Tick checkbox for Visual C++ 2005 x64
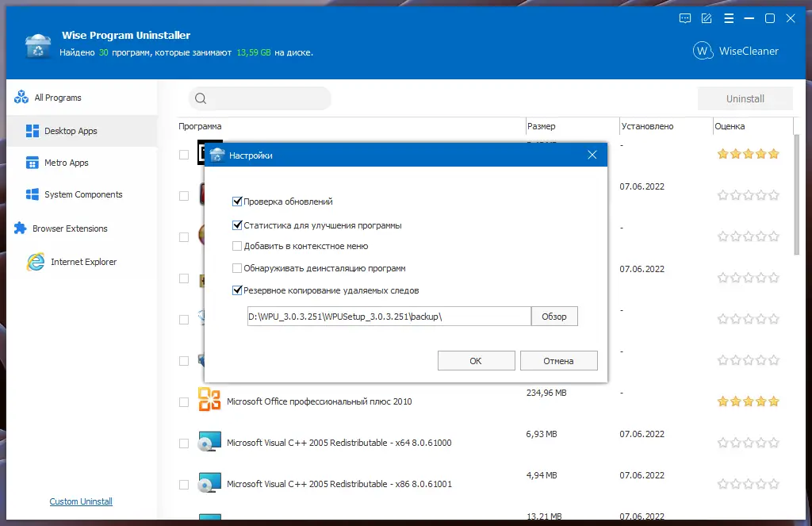This screenshot has width=812, height=526. (184, 443)
